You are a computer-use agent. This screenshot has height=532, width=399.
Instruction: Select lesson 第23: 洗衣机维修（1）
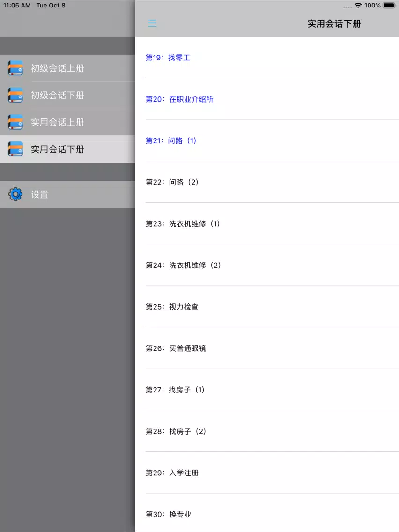pos(183,224)
